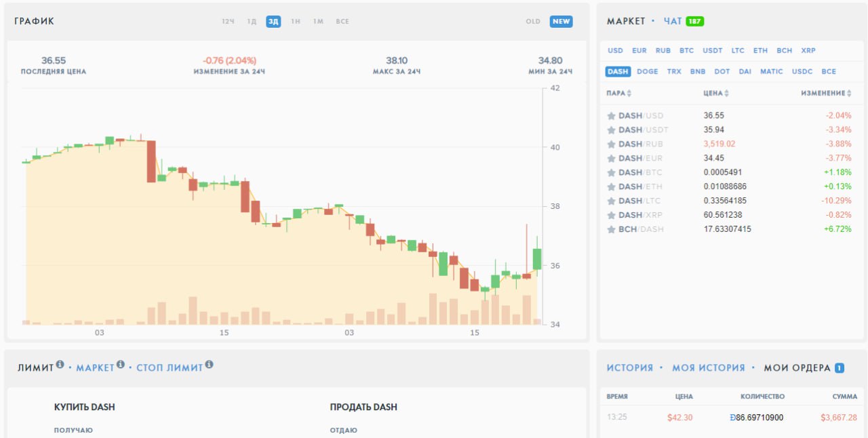The image size is (868, 438).
Task: Set chart range to 1М
Action: [318, 22]
